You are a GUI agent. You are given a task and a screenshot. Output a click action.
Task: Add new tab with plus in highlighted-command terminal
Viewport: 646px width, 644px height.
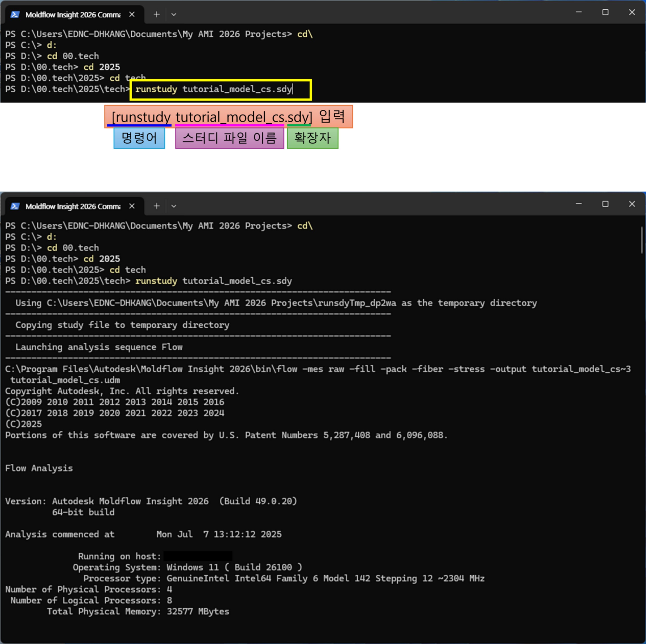click(157, 14)
